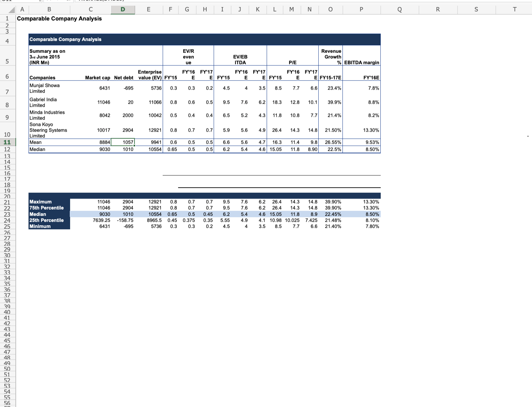Select the 'Net debt' column heading
This screenshot has height=407, width=532.
coord(124,78)
